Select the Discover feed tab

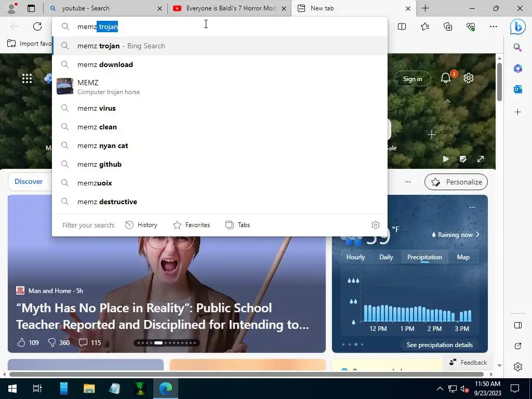click(x=29, y=181)
